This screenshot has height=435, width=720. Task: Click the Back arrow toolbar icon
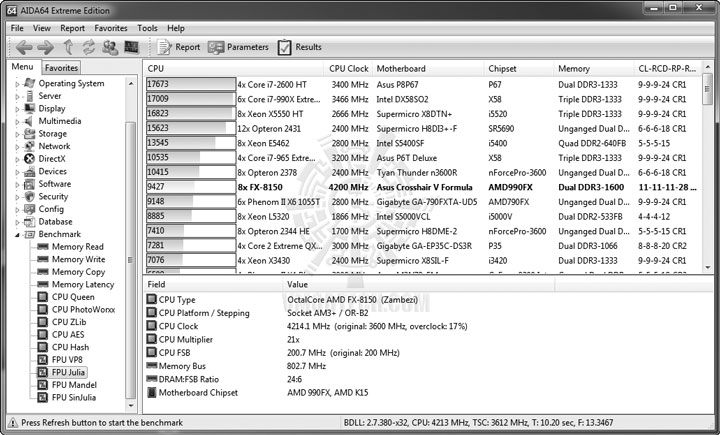click(x=24, y=47)
